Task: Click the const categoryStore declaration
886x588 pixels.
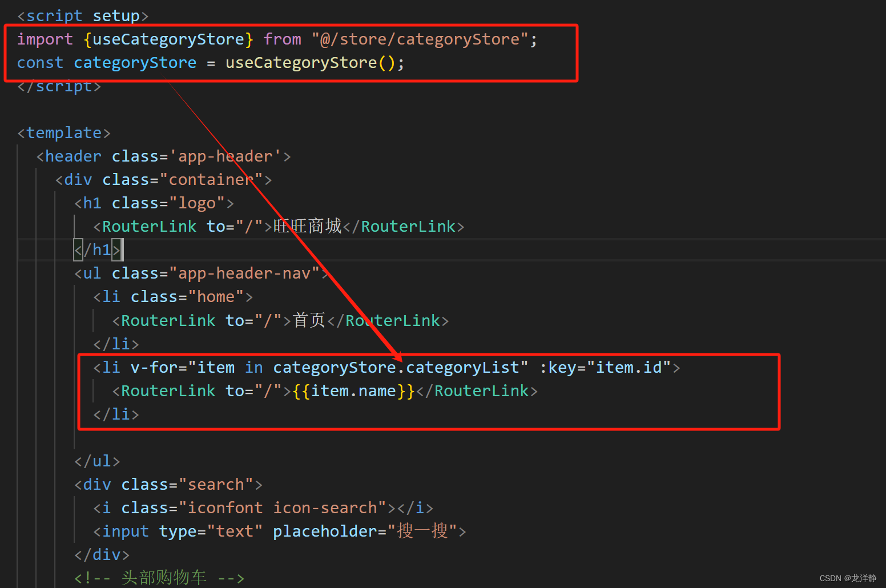Action: click(x=135, y=62)
